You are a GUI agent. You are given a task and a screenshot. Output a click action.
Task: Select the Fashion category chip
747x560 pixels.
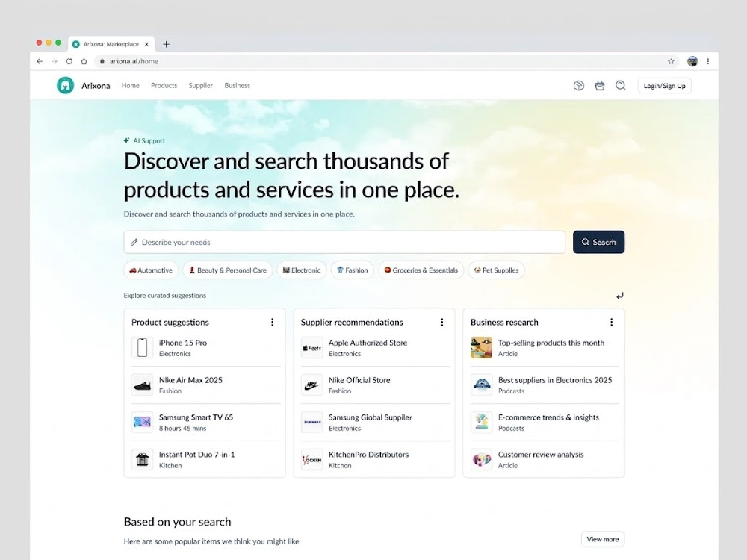(x=353, y=270)
